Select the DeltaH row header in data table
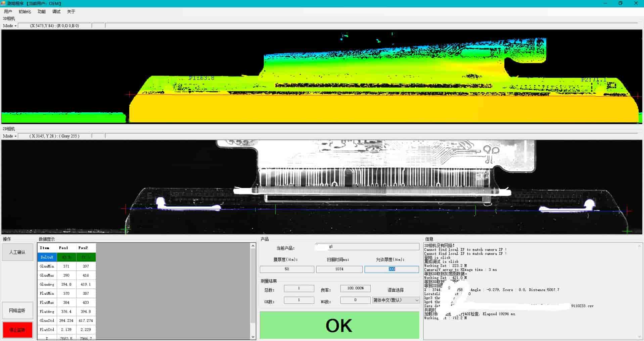The image size is (644, 341). tap(47, 257)
